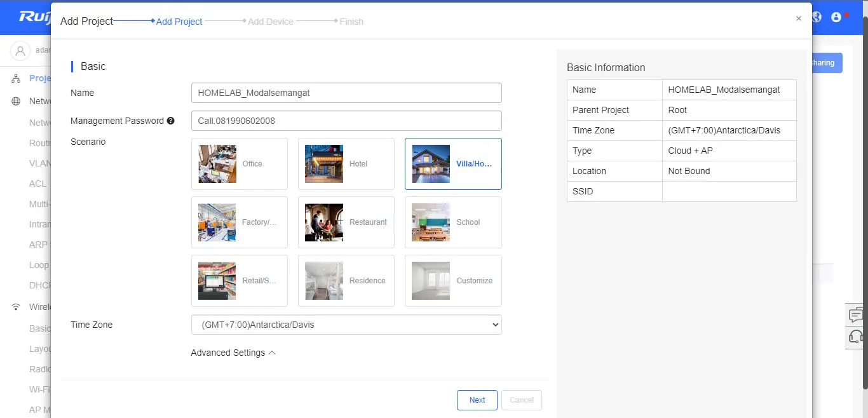Click the SSID row label
The image size is (868, 418).
583,191
